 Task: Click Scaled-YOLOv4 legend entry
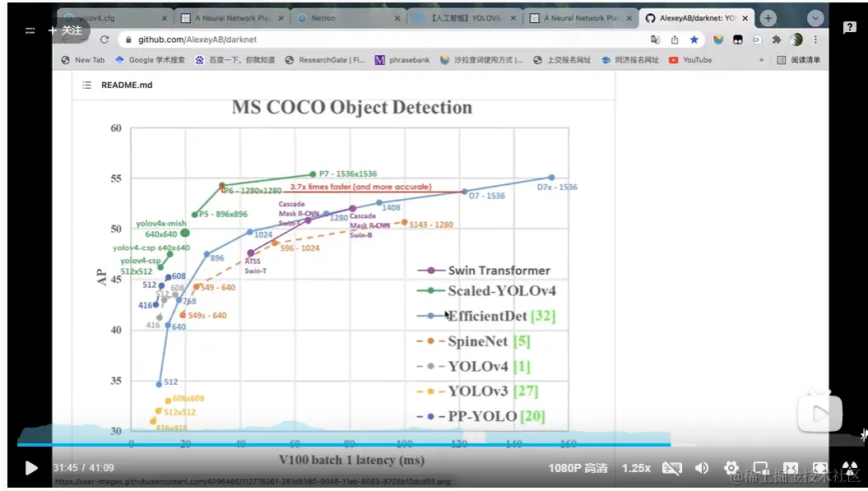pyautogui.click(x=486, y=290)
